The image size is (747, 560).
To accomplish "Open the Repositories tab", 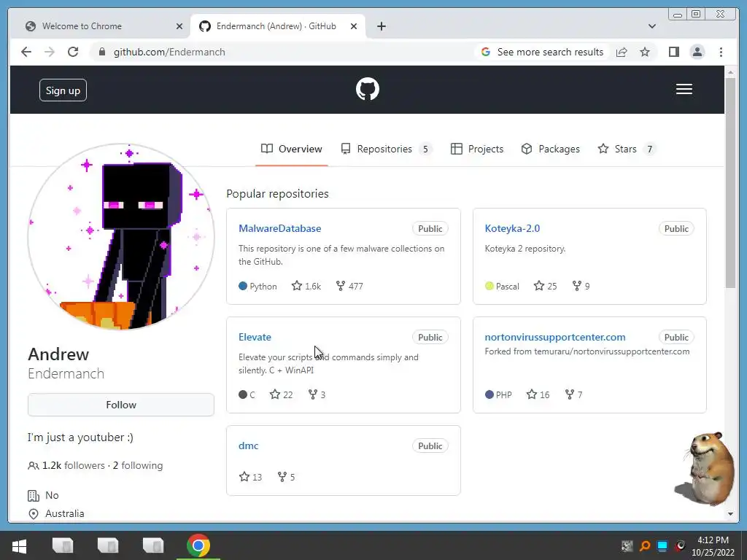I will (x=387, y=149).
